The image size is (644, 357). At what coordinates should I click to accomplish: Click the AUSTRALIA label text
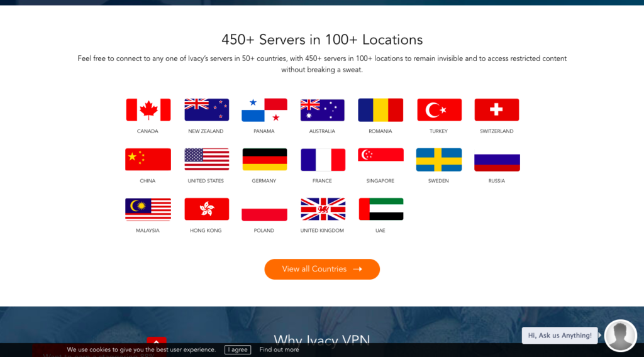[322, 131]
